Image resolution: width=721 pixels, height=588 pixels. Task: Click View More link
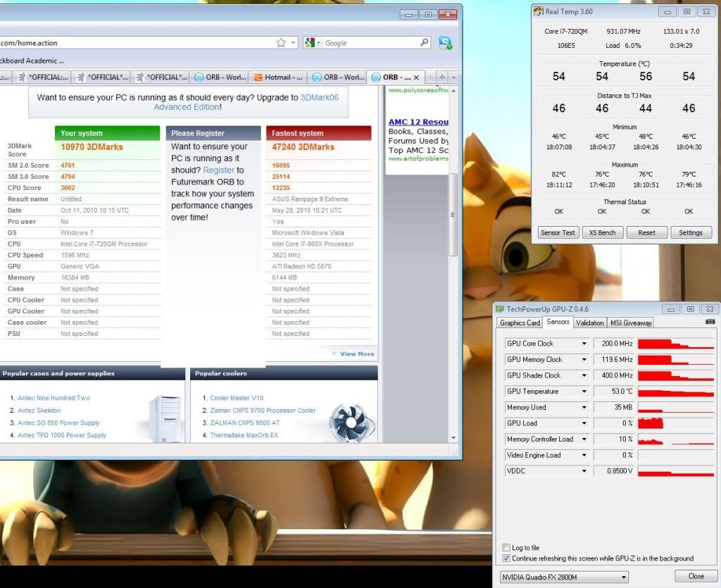point(357,354)
